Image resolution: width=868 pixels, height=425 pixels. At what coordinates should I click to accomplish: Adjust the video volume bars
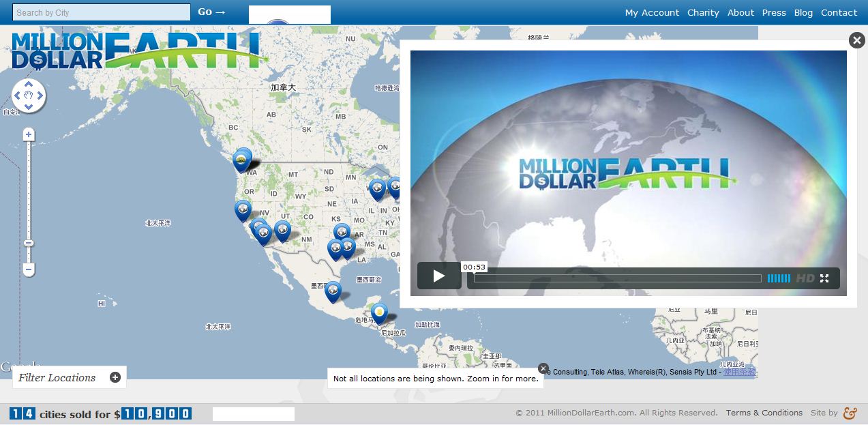pyautogui.click(x=779, y=278)
